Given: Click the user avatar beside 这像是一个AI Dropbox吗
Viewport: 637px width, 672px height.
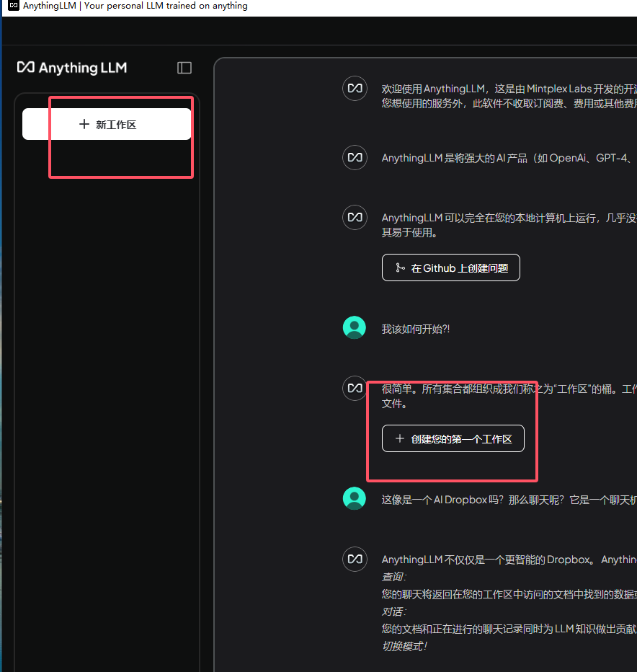Looking at the screenshot, I should pyautogui.click(x=355, y=498).
